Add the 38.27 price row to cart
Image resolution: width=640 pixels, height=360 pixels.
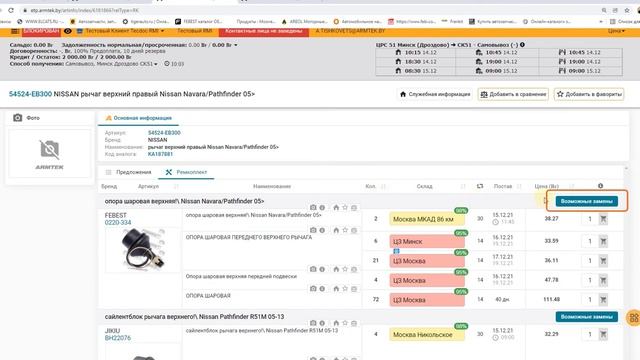click(x=603, y=220)
